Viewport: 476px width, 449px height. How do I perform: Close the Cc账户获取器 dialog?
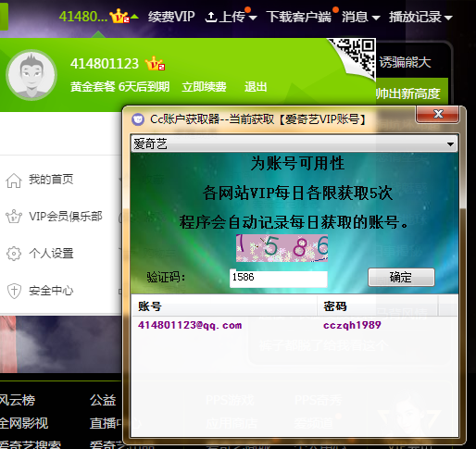437,114
